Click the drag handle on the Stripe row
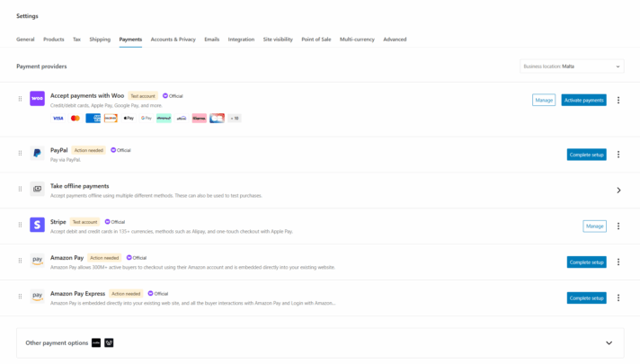The height and width of the screenshot is (364, 640). coord(20,225)
